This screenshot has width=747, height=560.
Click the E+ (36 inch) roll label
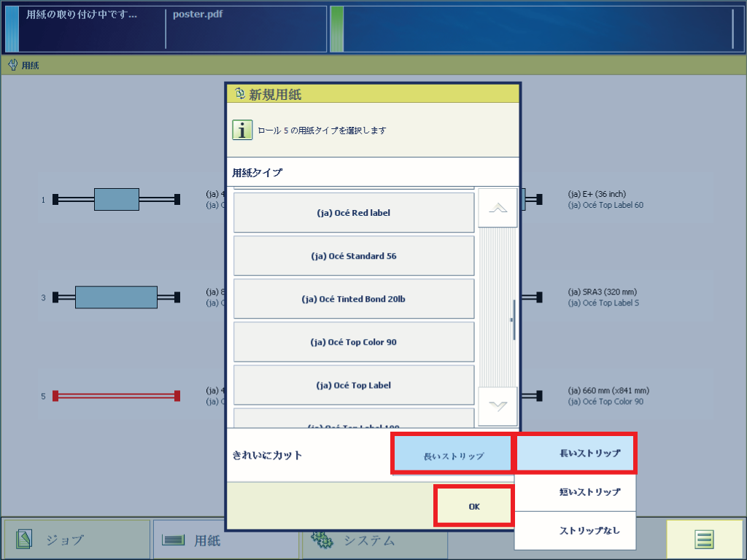[x=597, y=194]
